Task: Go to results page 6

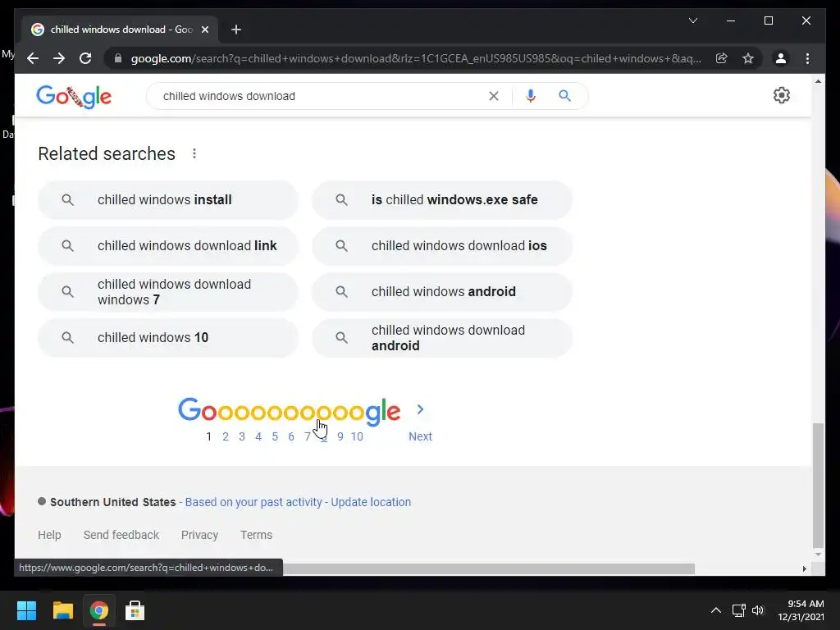Action: click(x=291, y=436)
